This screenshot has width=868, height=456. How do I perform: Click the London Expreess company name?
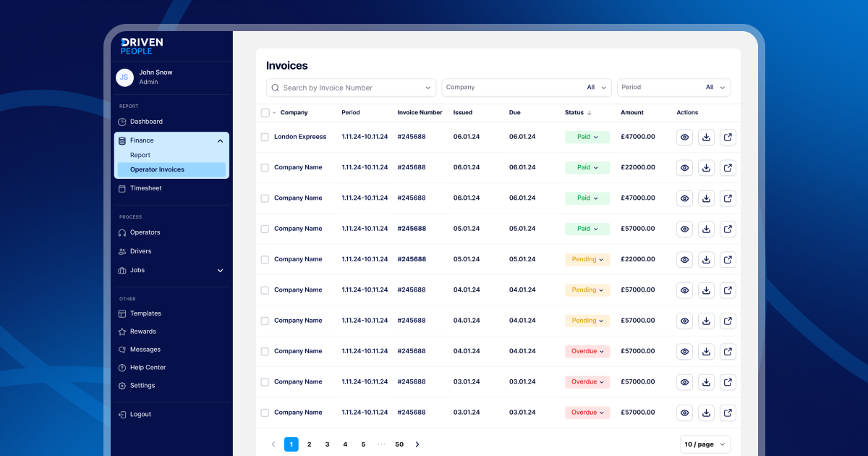300,137
